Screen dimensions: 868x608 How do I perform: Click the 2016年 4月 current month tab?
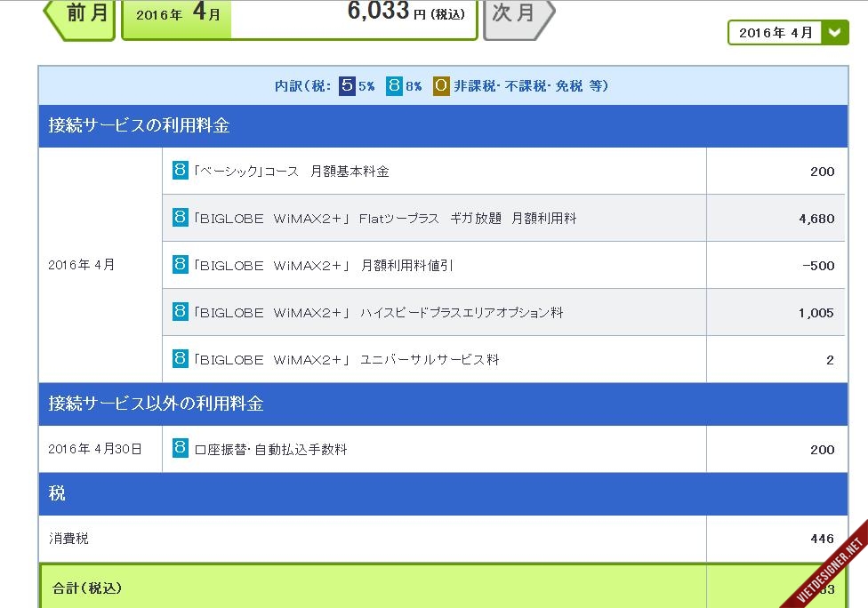[x=177, y=19]
